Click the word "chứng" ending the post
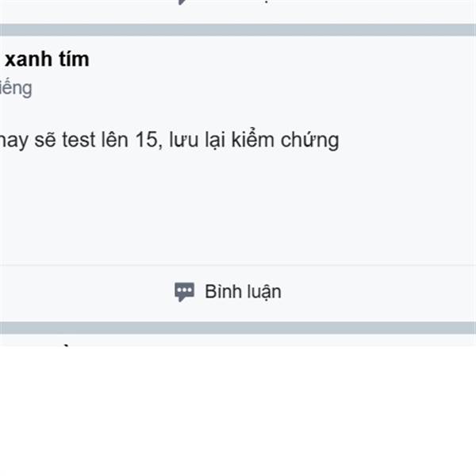The width and height of the screenshot is (476, 476). (309, 140)
